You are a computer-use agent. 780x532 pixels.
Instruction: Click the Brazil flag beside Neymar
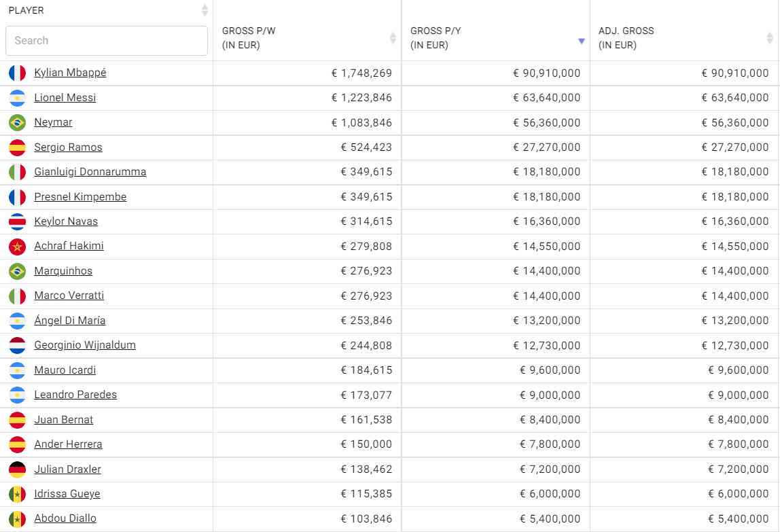coord(18,122)
